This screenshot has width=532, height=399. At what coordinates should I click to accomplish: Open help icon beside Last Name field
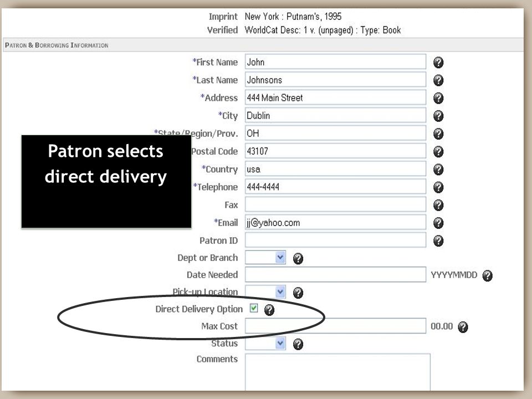coord(438,80)
